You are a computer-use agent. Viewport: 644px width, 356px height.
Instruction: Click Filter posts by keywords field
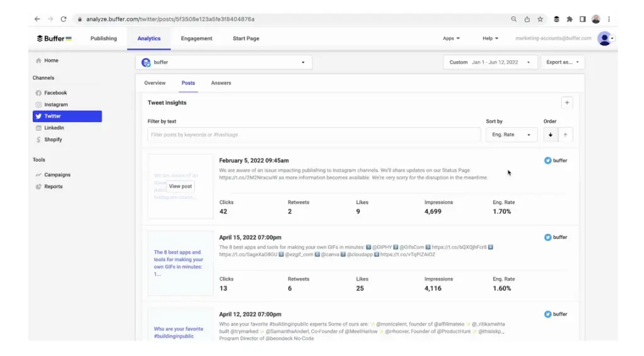tap(314, 135)
